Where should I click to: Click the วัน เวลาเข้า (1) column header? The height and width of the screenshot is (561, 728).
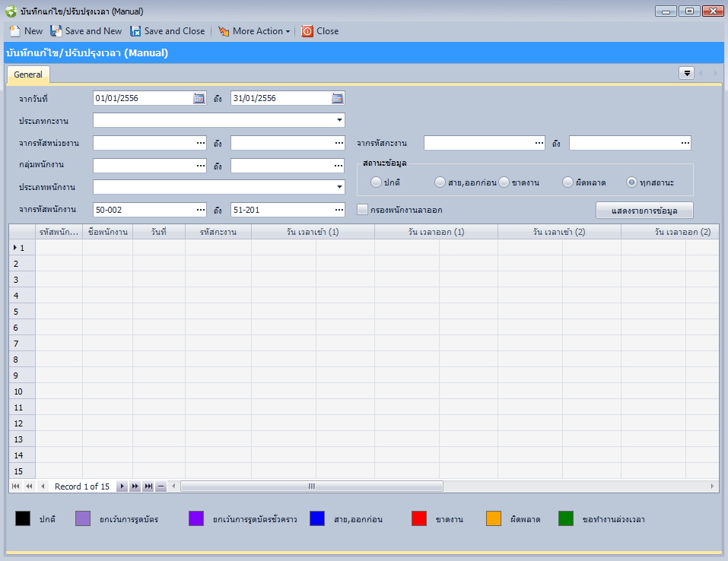pyautogui.click(x=313, y=232)
